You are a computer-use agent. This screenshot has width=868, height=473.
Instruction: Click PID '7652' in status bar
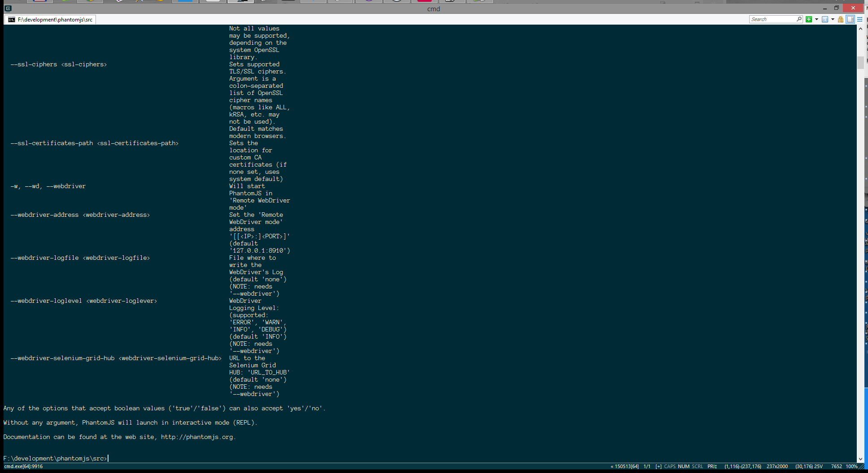[x=837, y=466]
